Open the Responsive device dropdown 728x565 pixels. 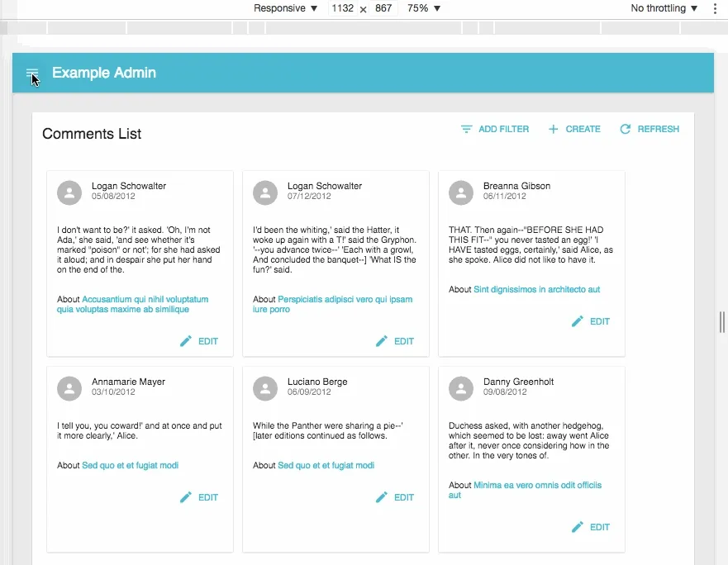(285, 8)
